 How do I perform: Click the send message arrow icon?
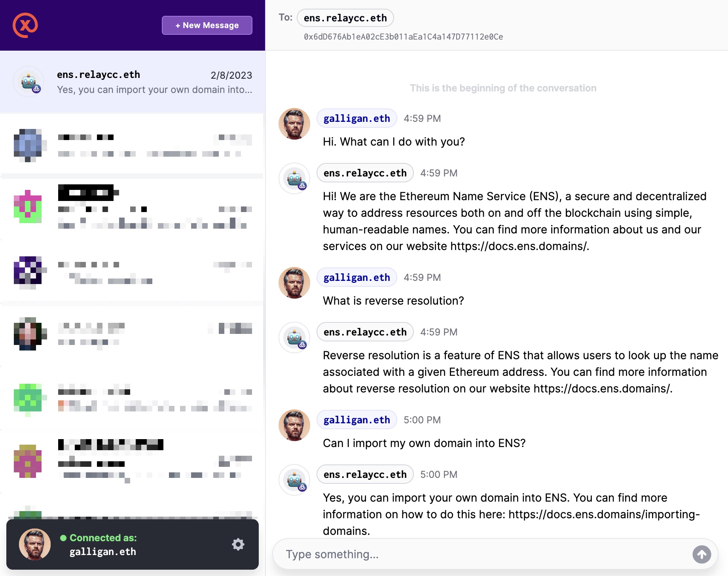[702, 554]
